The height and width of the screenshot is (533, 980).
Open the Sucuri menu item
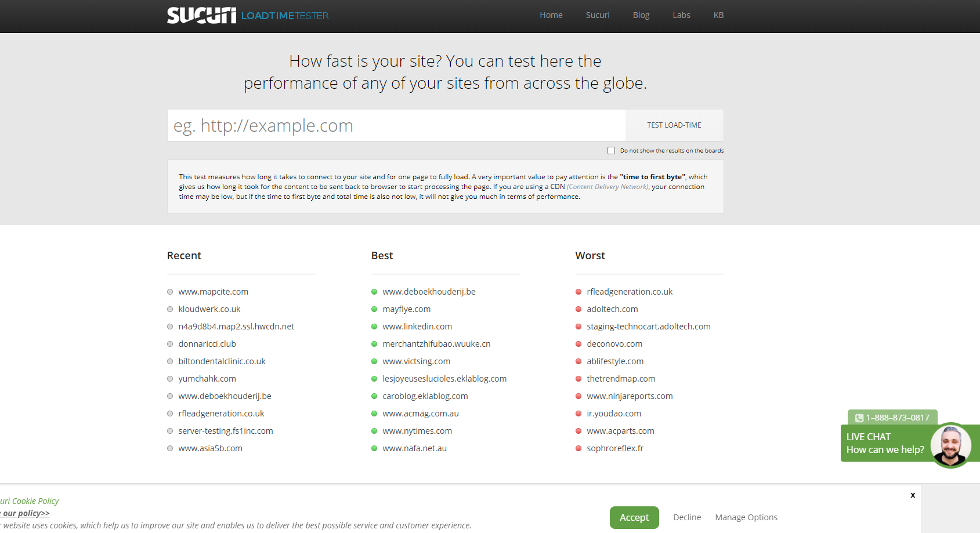pyautogui.click(x=598, y=15)
